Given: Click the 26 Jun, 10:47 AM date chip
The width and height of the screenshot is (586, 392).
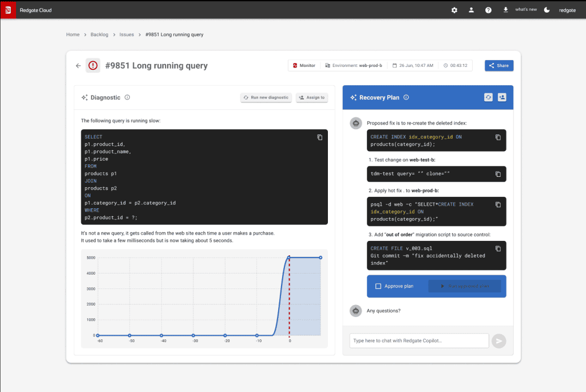Looking at the screenshot, I should [413, 65].
